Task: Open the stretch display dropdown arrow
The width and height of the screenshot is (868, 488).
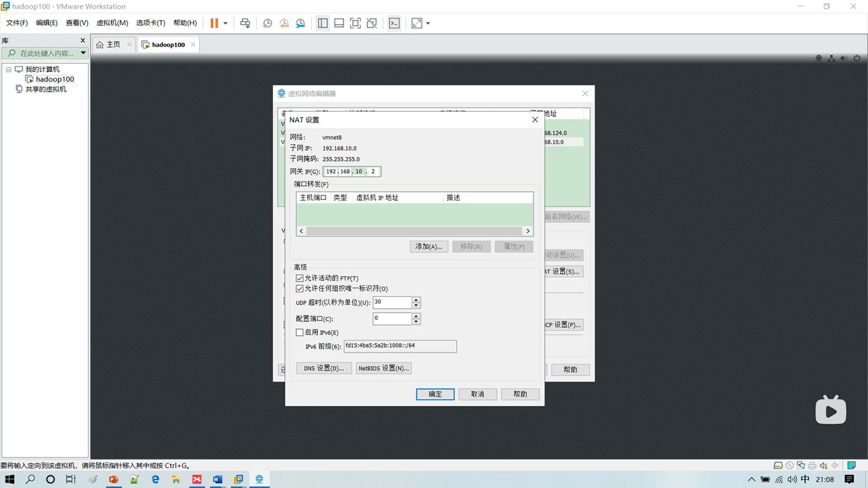Action: pyautogui.click(x=428, y=23)
